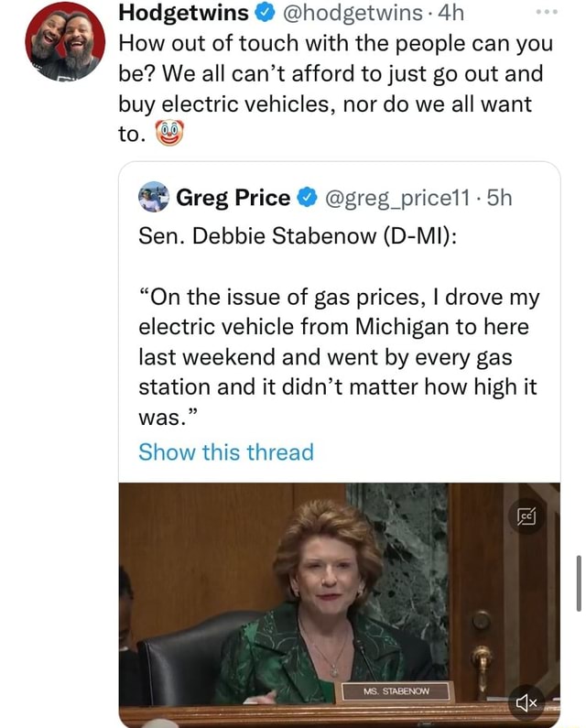Open the Hodgetwins profile picture

pos(63,42)
